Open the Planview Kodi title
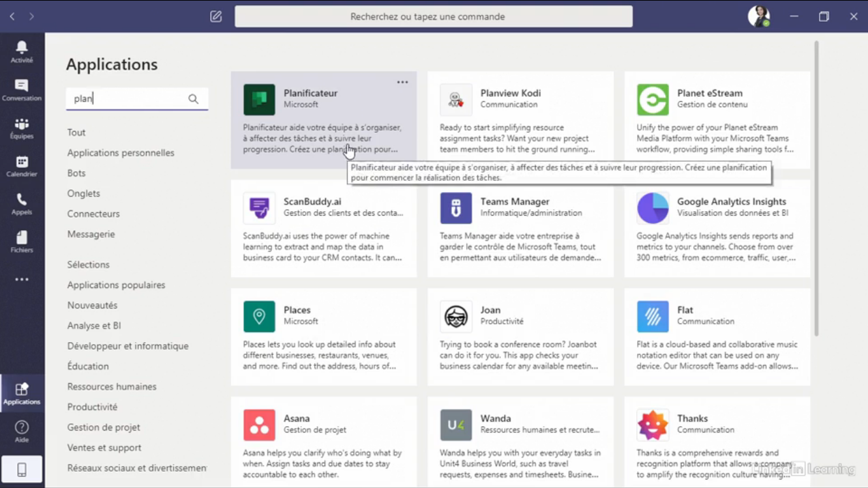Image resolution: width=868 pixels, height=488 pixels. 511,93
